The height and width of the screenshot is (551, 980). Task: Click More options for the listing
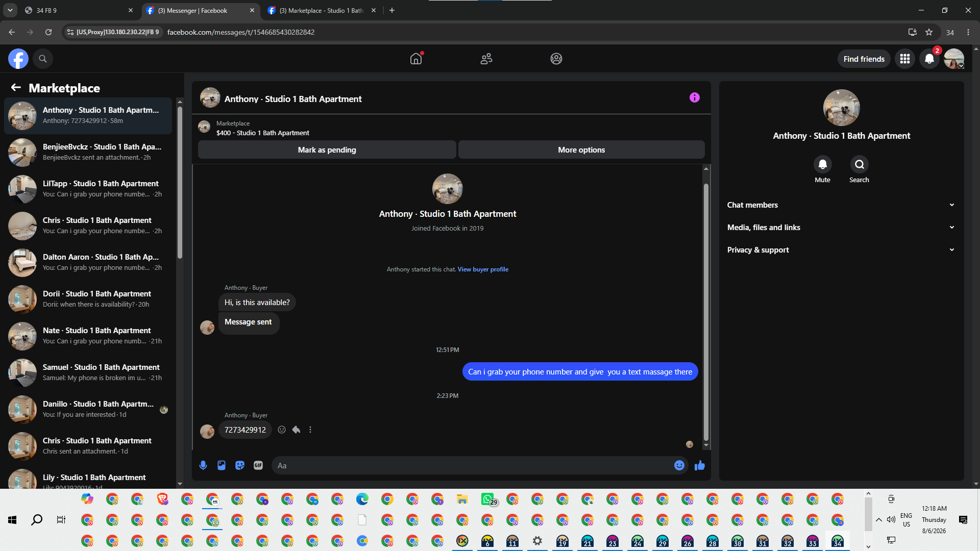(x=581, y=149)
